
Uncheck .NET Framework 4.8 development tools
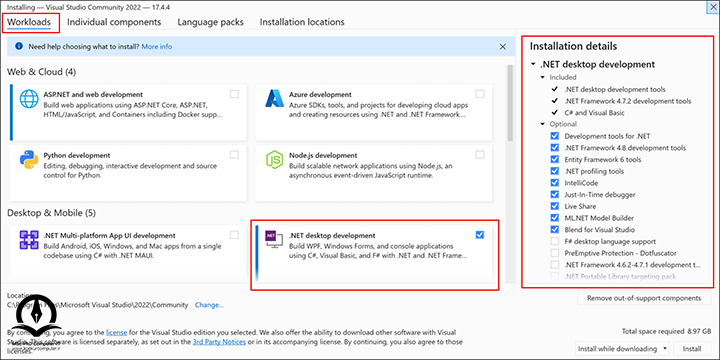555,148
